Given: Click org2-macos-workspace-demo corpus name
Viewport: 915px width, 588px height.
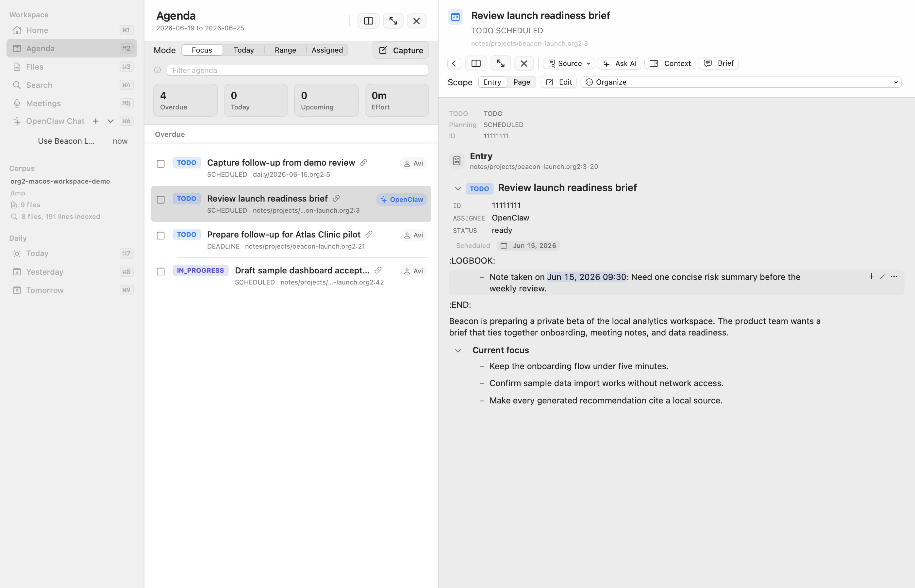Looking at the screenshot, I should pyautogui.click(x=60, y=181).
